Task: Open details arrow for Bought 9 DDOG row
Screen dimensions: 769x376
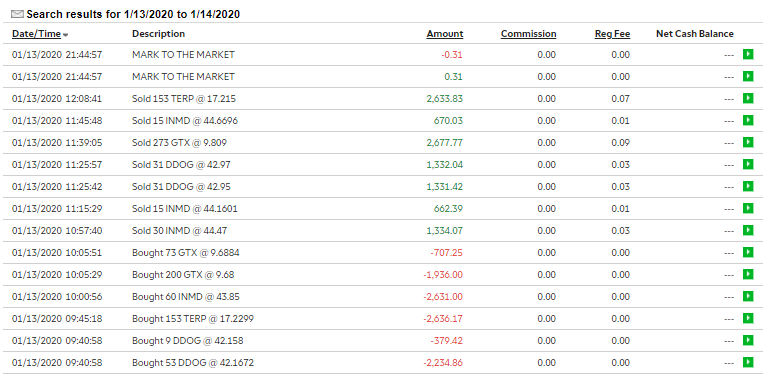Action: pos(748,340)
